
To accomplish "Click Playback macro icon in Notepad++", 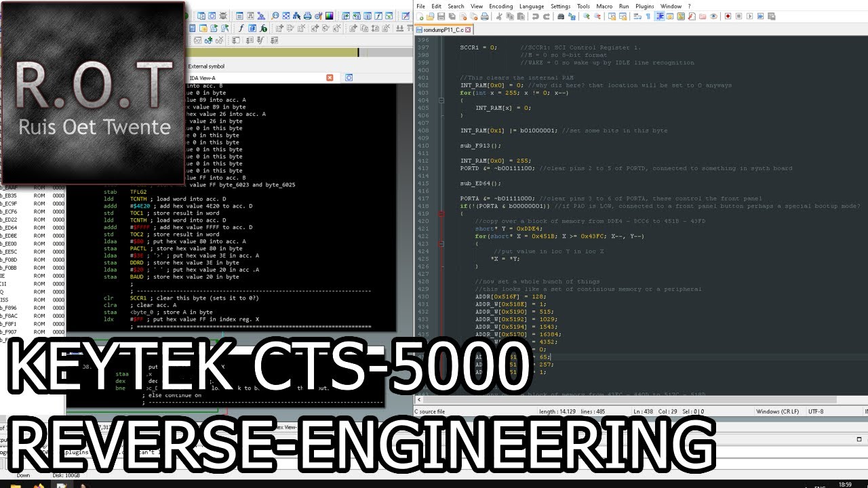I will pyautogui.click(x=749, y=16).
